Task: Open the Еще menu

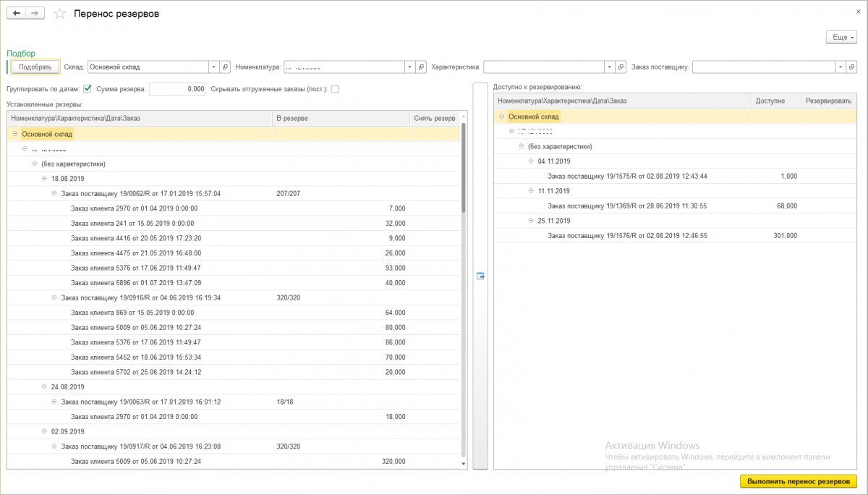Action: pyautogui.click(x=841, y=37)
